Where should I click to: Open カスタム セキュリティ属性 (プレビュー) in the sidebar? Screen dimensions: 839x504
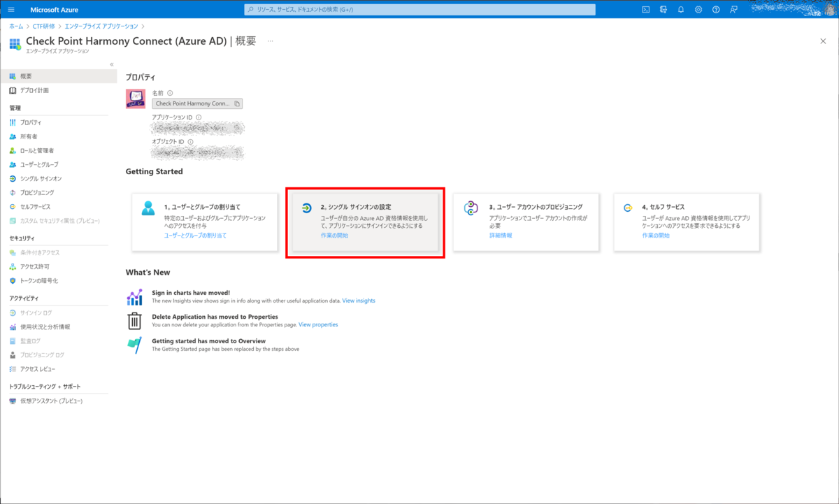point(59,220)
